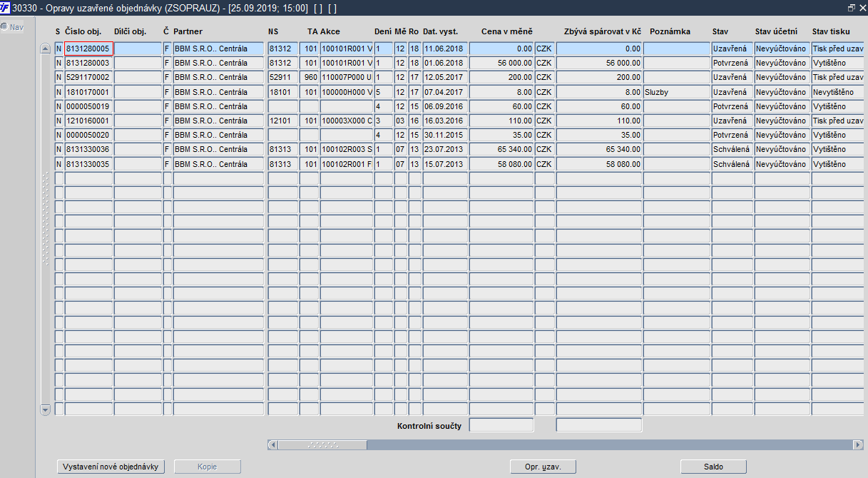Screen dimensions: 868x478
Task: Click horizontal scrollbar left arrow
Action: 272,444
